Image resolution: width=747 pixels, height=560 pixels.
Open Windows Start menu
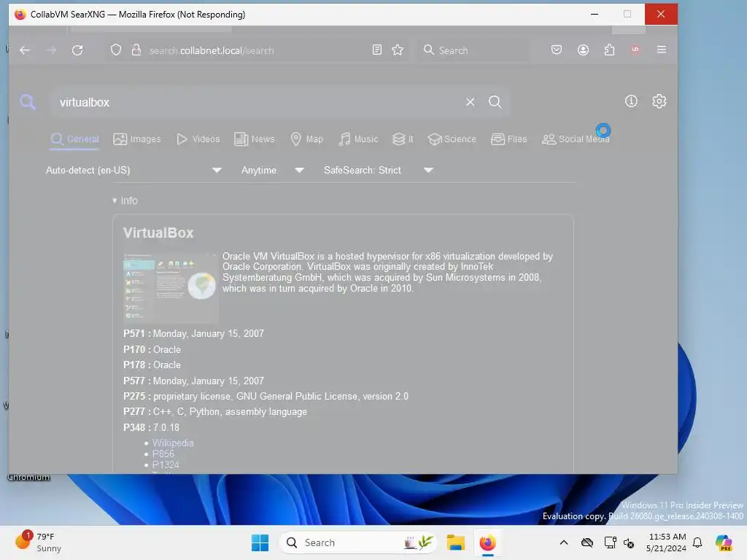(x=260, y=542)
